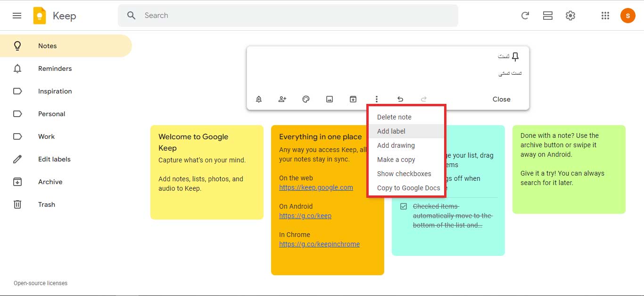Viewport: 644px width, 296px height.
Task: Open the green Done with a note card
Action: (x=569, y=169)
